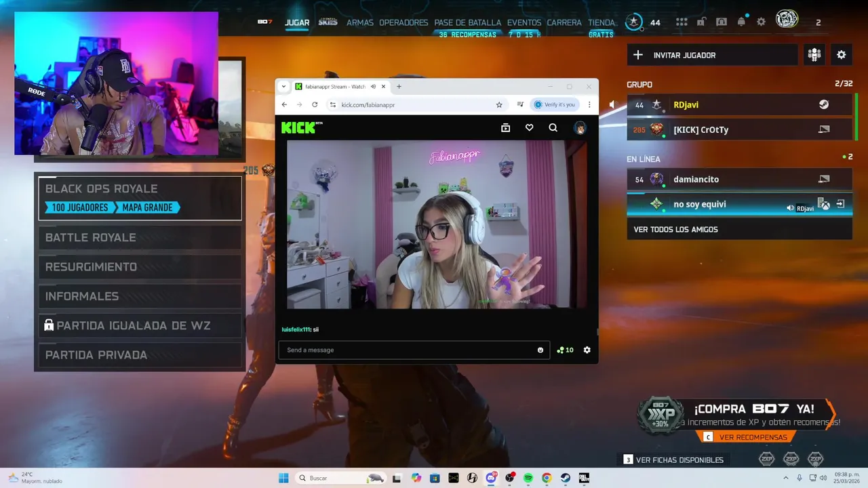The width and height of the screenshot is (868, 488).
Task: Click VER FICHAS DISPONIBLES
Action: (673, 460)
